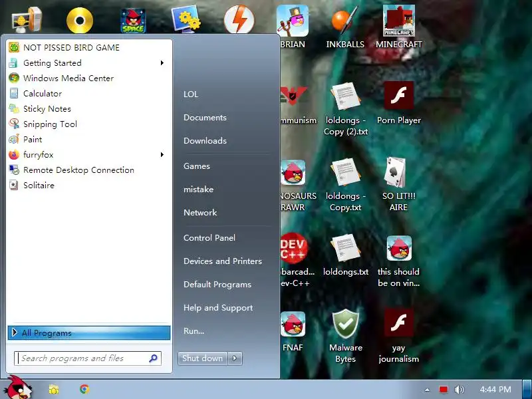Open the yellow taskbar pinned icon
The width and height of the screenshot is (532, 399).
[54, 389]
